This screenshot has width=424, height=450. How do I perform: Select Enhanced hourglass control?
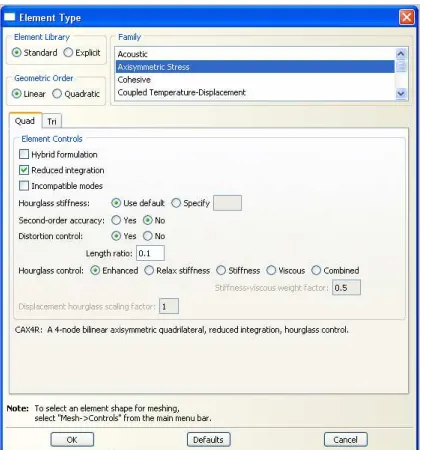click(95, 270)
